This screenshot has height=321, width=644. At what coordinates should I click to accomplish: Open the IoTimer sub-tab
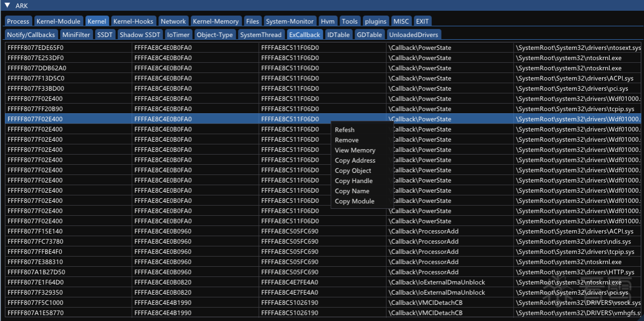[179, 35]
